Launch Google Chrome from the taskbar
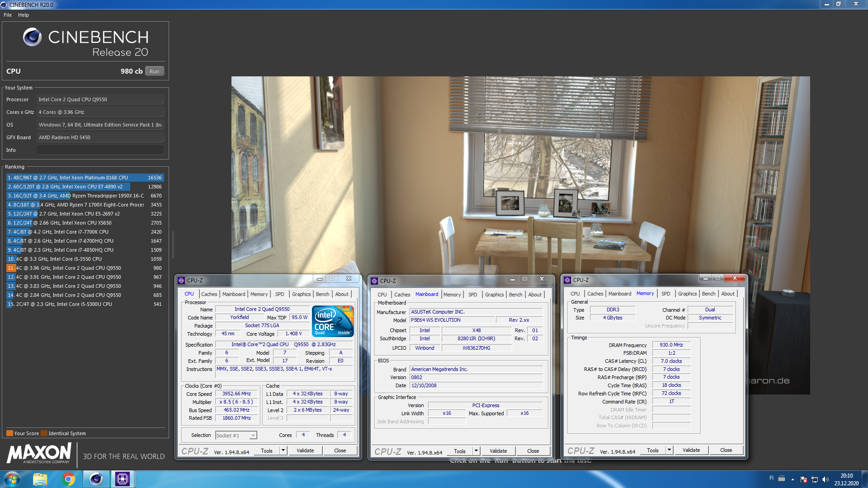Image resolution: width=868 pixels, height=488 pixels. (x=68, y=479)
